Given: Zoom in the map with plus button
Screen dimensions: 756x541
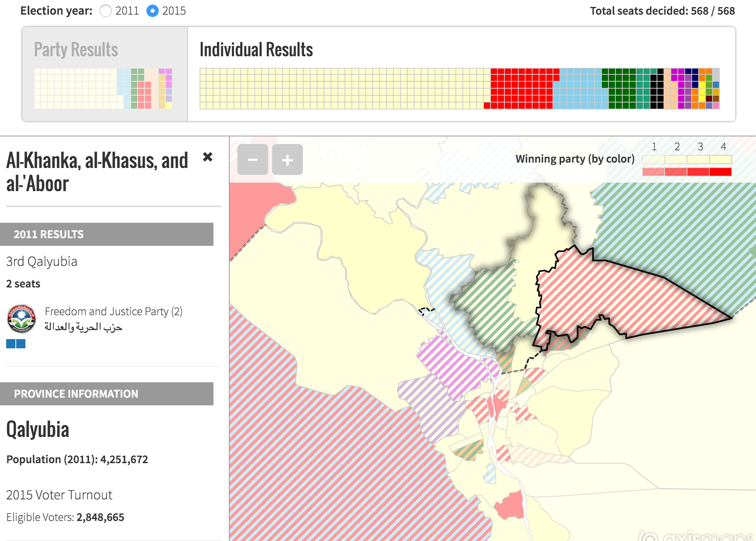Looking at the screenshot, I should 287,160.
